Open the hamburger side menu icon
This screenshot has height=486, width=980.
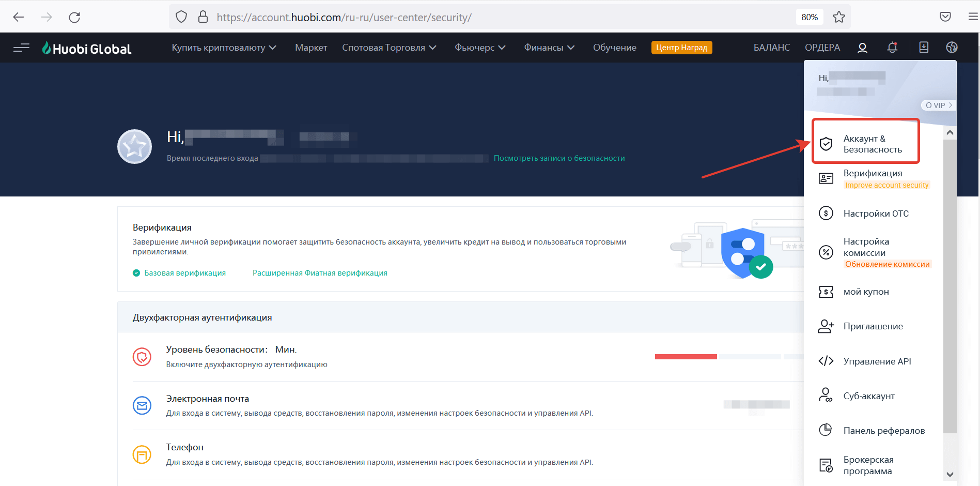pos(21,48)
